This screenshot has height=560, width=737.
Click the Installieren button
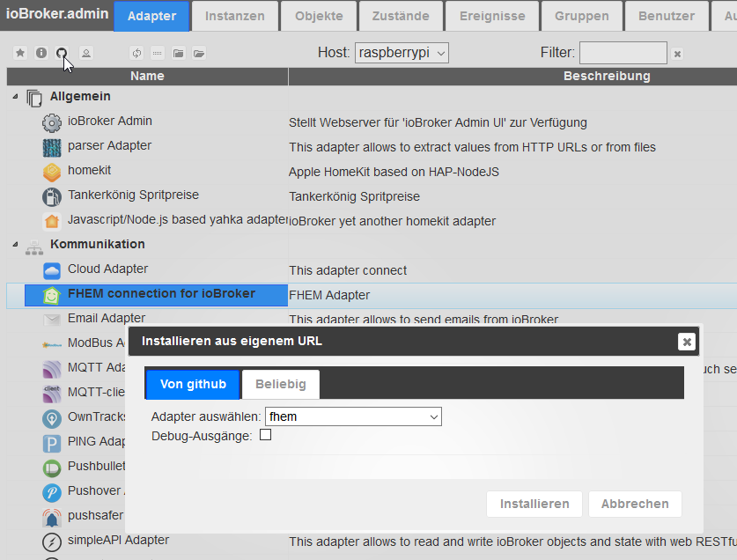[534, 504]
